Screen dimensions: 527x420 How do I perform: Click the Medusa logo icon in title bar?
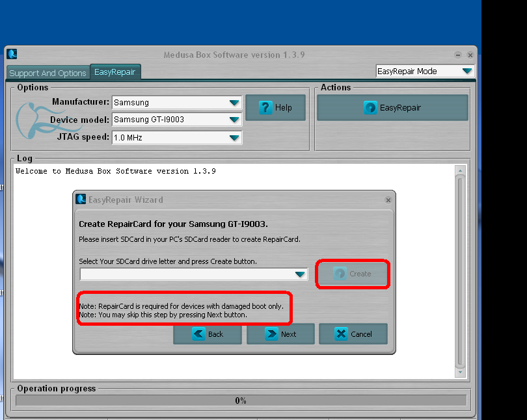coord(12,54)
